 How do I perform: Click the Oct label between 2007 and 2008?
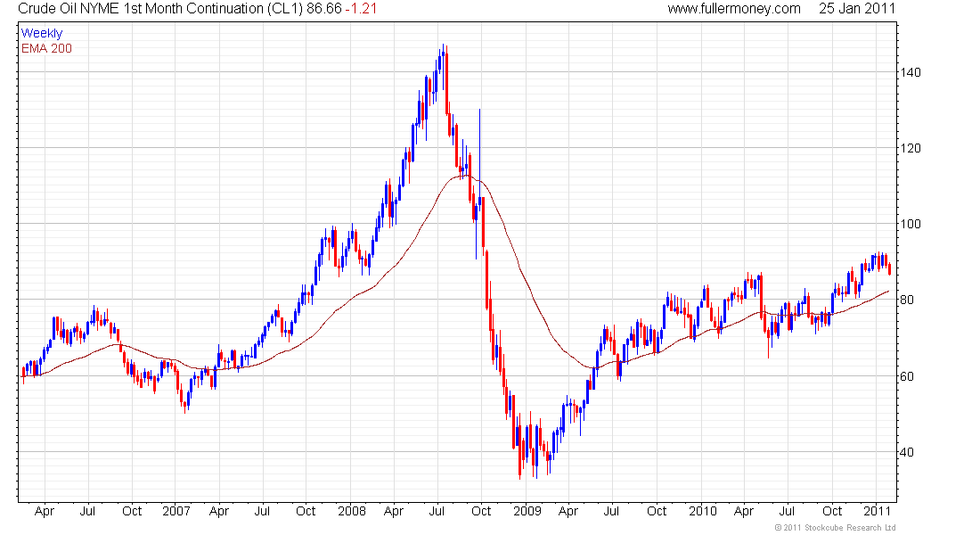coord(306,511)
